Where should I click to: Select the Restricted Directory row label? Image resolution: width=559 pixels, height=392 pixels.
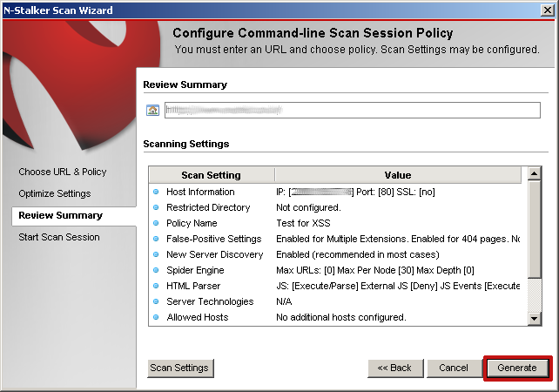pos(208,207)
